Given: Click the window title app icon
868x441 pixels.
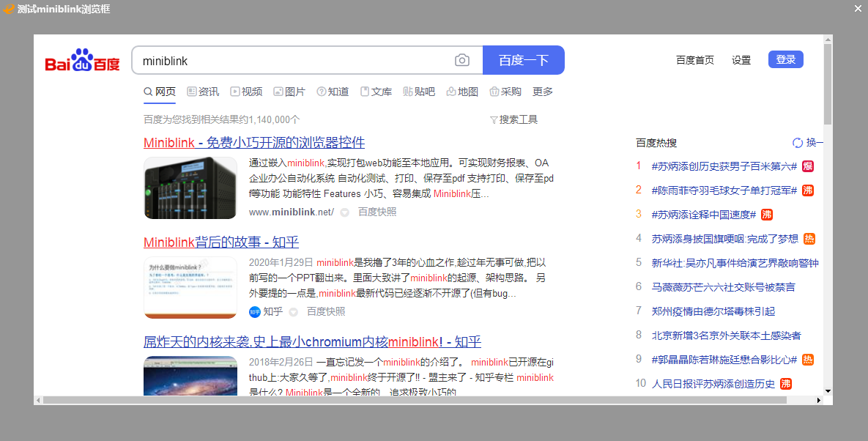Looking at the screenshot, I should tap(9, 9).
